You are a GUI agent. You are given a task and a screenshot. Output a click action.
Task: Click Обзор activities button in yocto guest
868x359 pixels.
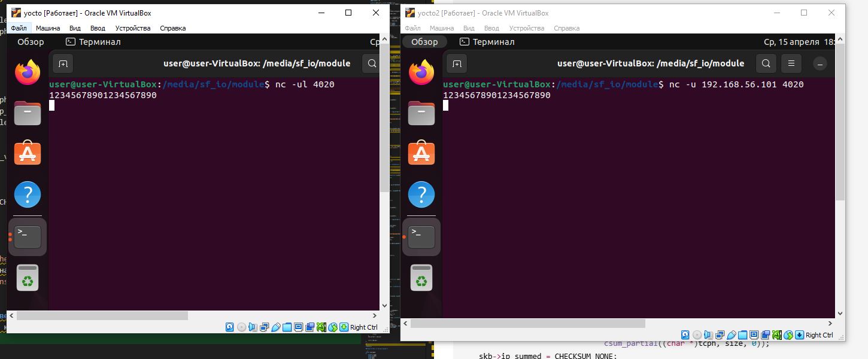point(31,42)
